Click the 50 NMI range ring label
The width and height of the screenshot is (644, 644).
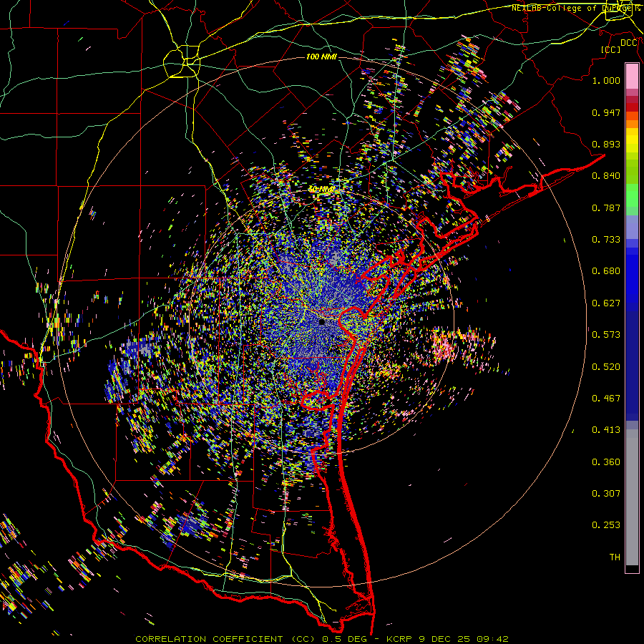[x=321, y=189]
